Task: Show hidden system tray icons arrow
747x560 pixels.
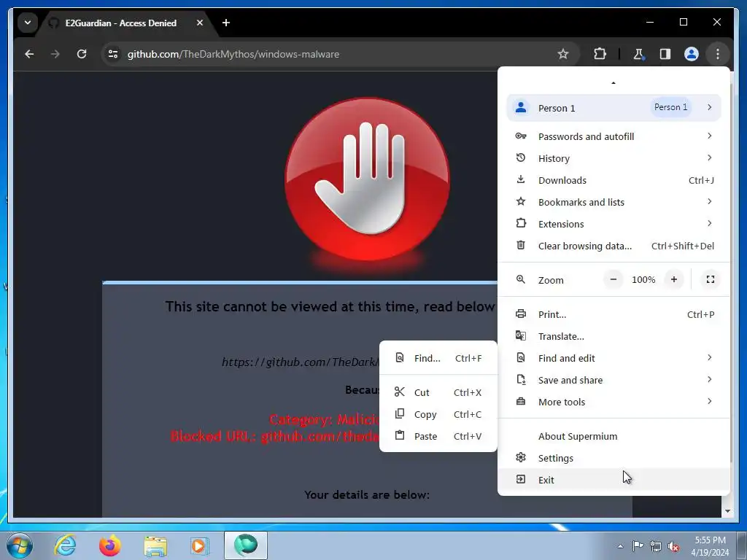Action: coord(620,546)
